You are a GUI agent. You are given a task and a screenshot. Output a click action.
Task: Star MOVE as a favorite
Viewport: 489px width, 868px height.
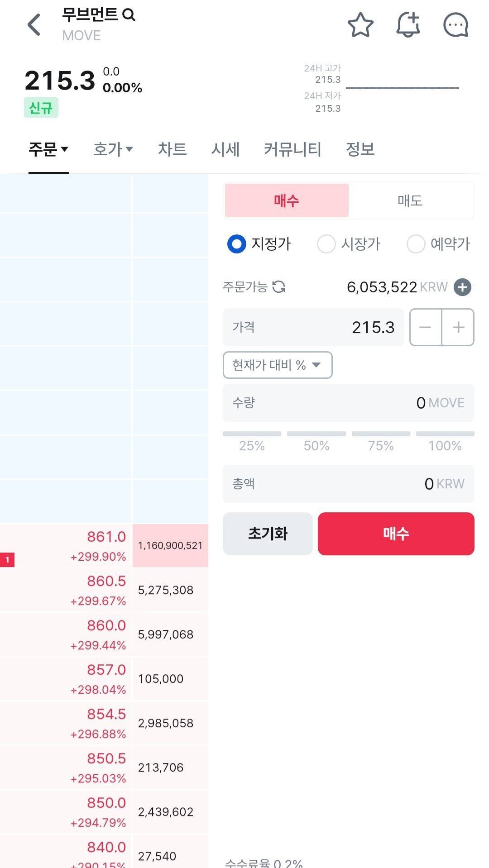click(361, 26)
